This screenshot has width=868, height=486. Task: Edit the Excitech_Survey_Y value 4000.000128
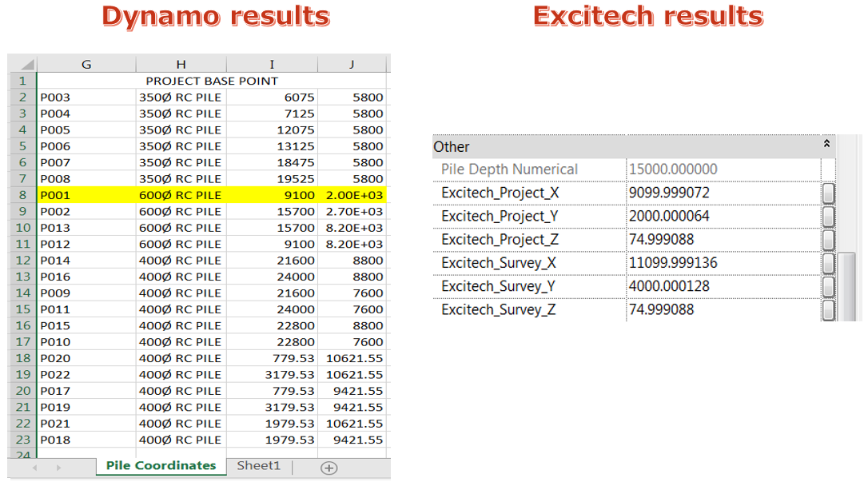point(723,286)
